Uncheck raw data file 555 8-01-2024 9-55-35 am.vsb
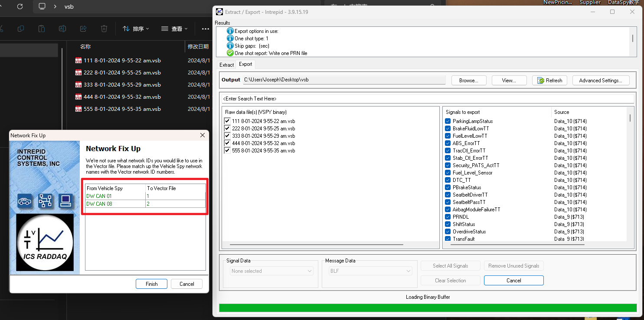The image size is (644, 320). coord(227,151)
